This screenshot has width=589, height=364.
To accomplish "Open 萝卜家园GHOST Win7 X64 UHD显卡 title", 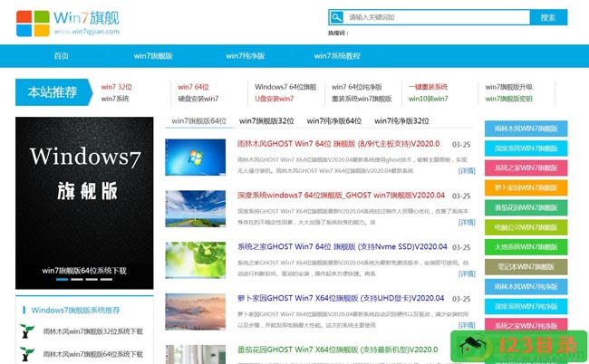I will pyautogui.click(x=341, y=298).
